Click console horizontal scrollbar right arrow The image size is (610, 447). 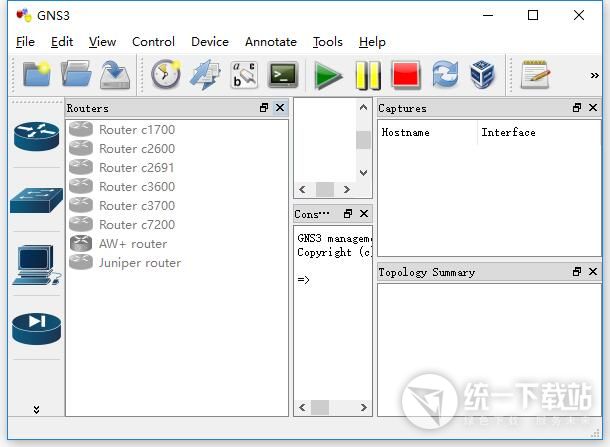click(x=363, y=407)
